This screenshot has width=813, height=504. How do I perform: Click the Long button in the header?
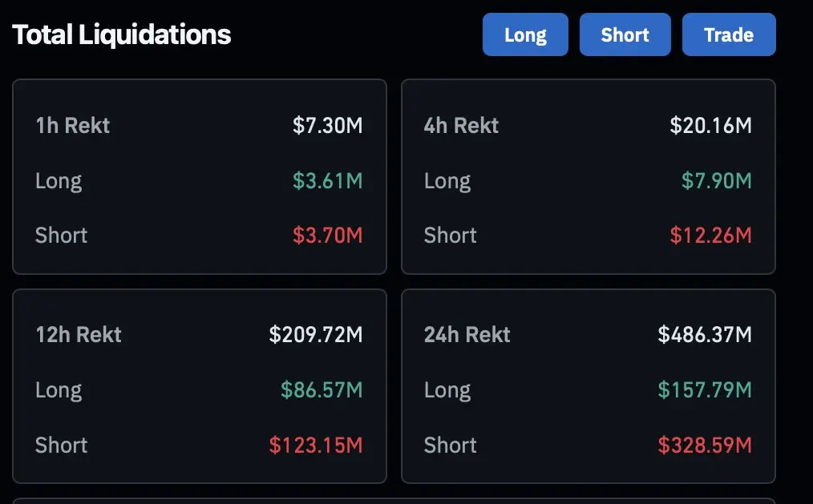525,34
